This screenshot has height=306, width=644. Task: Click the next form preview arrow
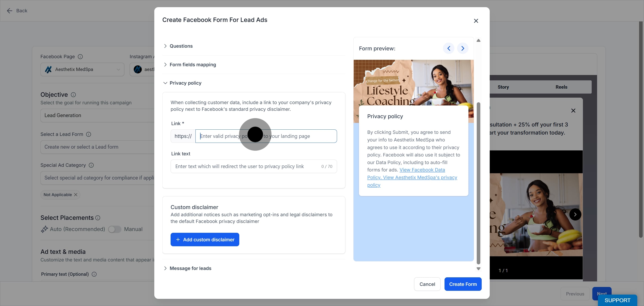462,48
